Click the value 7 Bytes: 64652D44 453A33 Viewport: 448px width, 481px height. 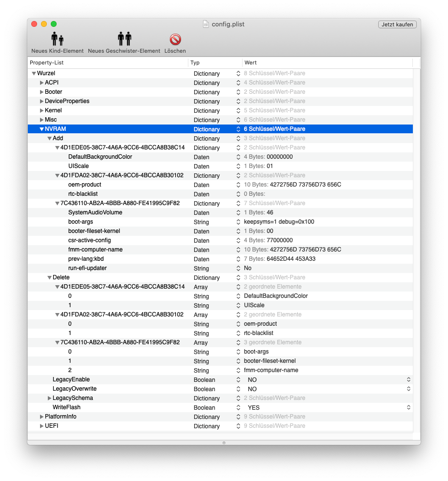tap(280, 259)
